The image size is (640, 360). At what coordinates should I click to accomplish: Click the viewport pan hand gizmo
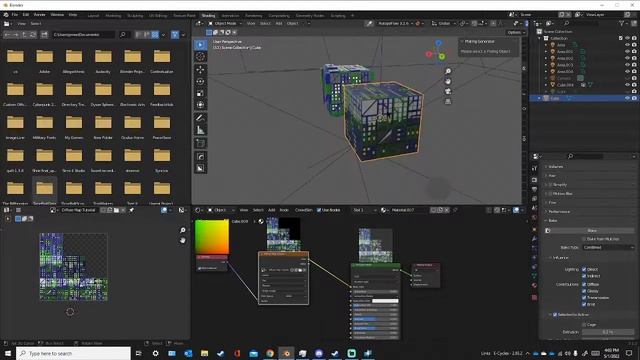pyautogui.click(x=448, y=81)
